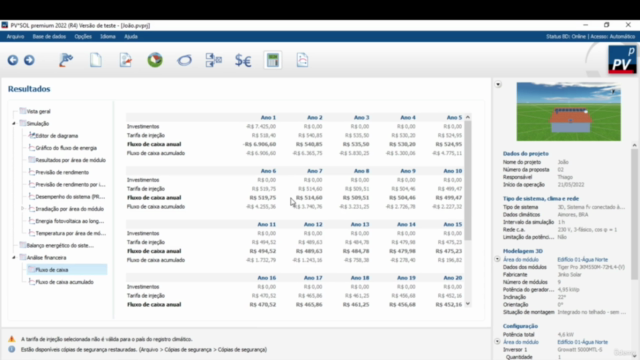Open Desempenho do sistema tree item

coord(70,197)
